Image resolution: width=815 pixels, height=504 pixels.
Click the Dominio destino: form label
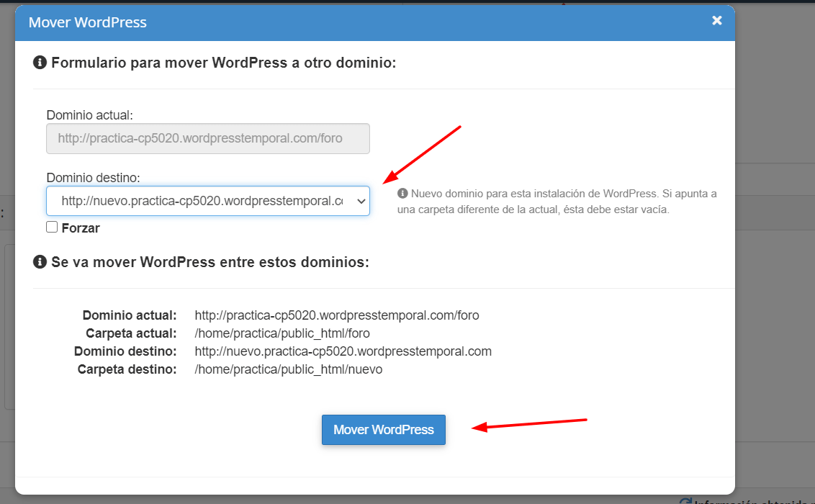93,178
